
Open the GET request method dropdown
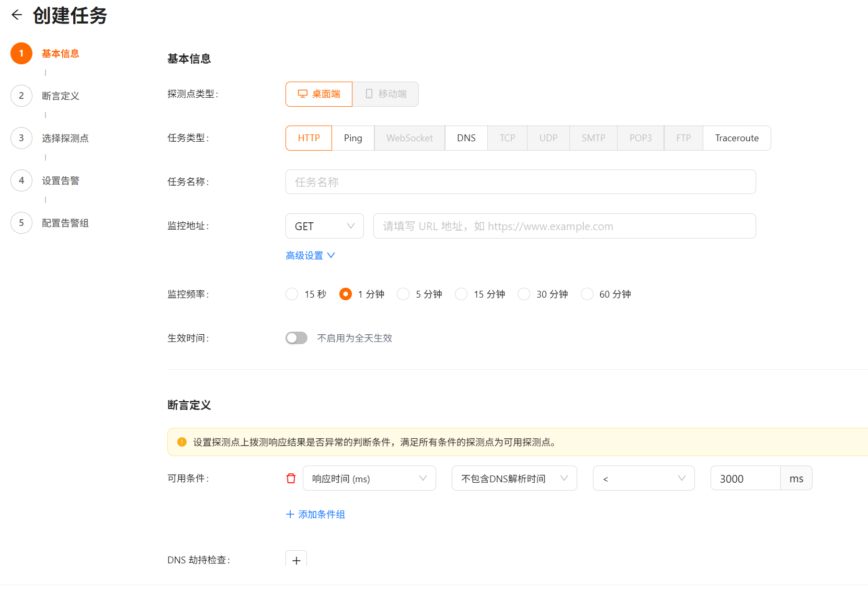324,226
